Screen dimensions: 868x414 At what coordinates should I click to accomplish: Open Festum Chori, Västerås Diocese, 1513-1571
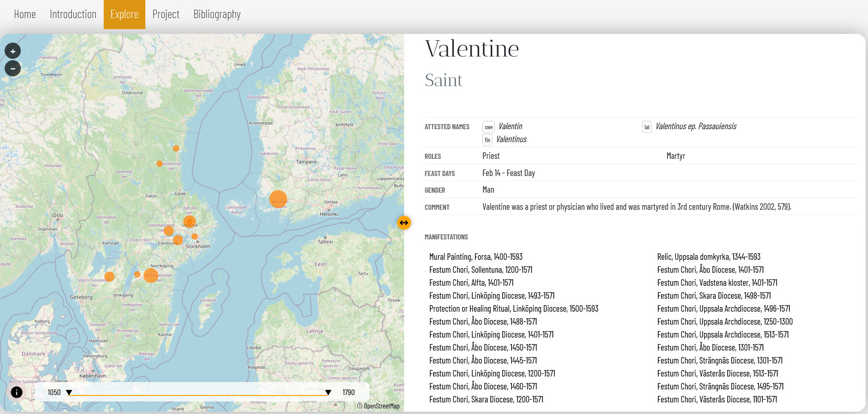click(718, 374)
